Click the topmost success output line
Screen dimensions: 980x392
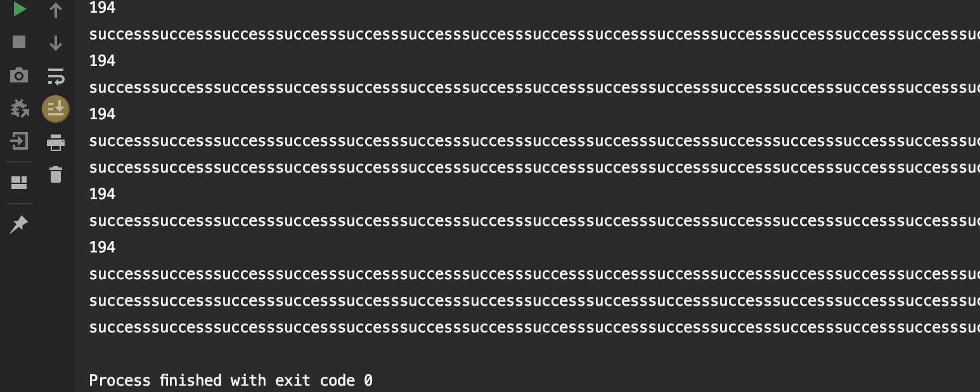tap(534, 34)
